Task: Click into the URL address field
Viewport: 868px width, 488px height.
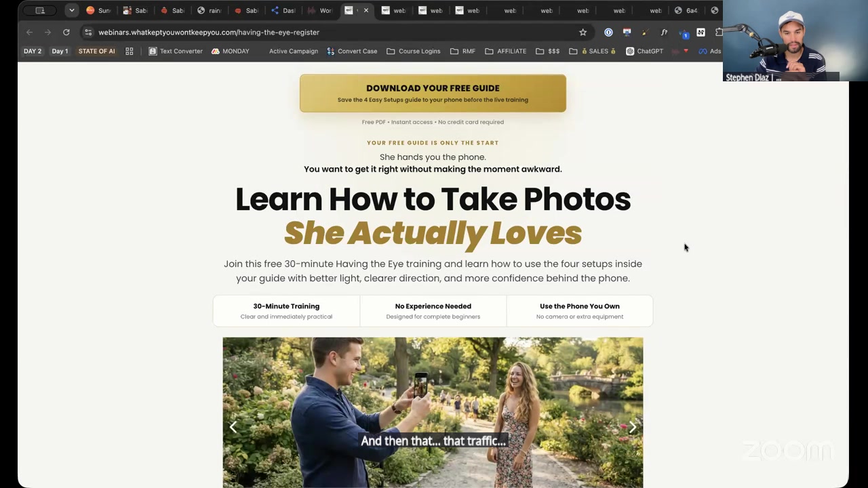Action: point(332,32)
